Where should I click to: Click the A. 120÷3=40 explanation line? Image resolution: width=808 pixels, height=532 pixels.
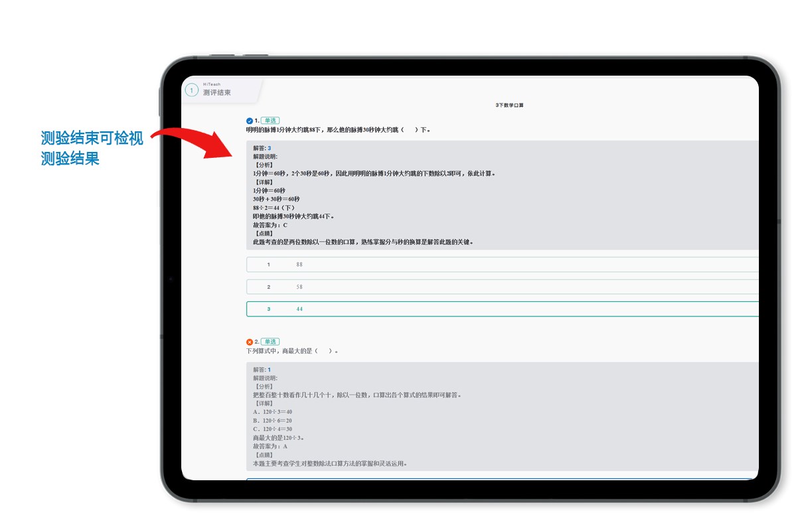272,412
